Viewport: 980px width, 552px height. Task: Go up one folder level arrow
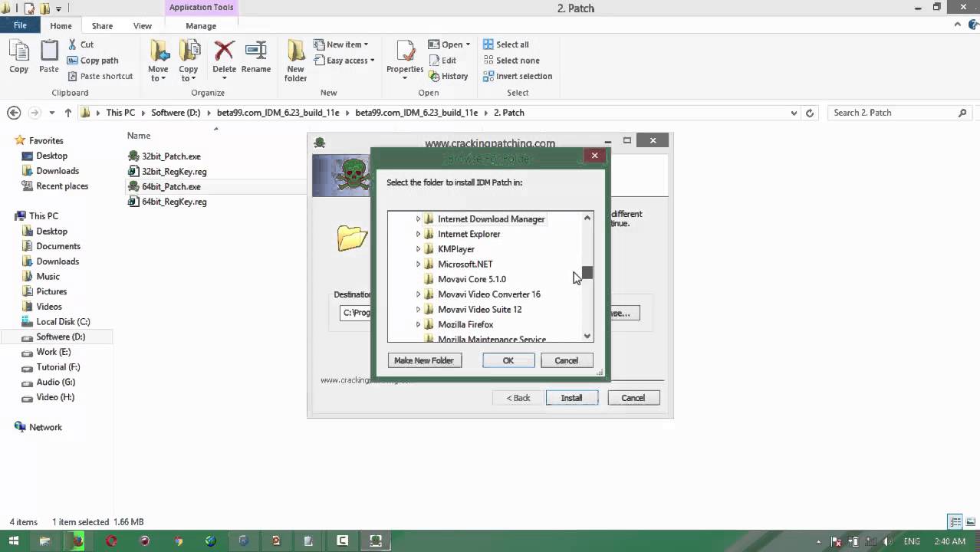click(x=68, y=113)
